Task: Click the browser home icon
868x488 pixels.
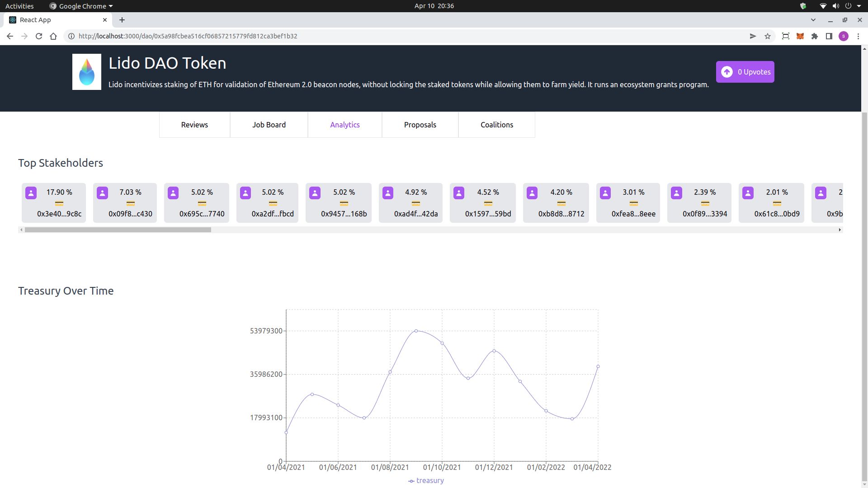Action: tap(53, 36)
